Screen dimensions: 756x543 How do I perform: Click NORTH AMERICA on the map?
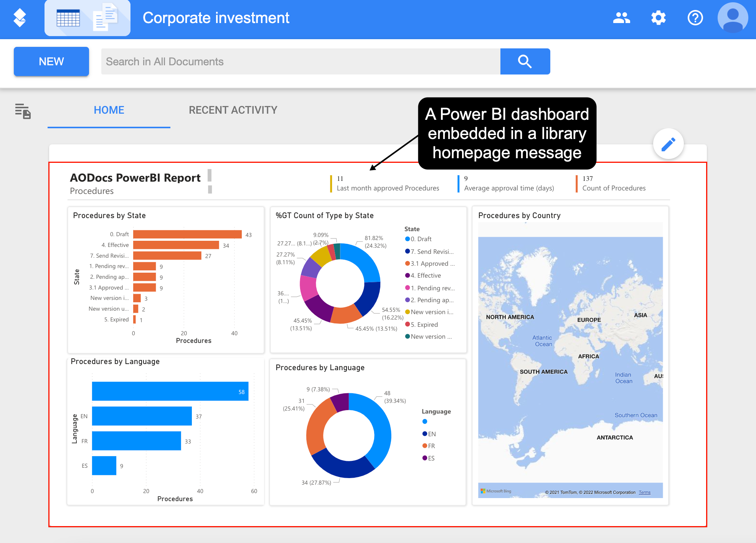510,317
